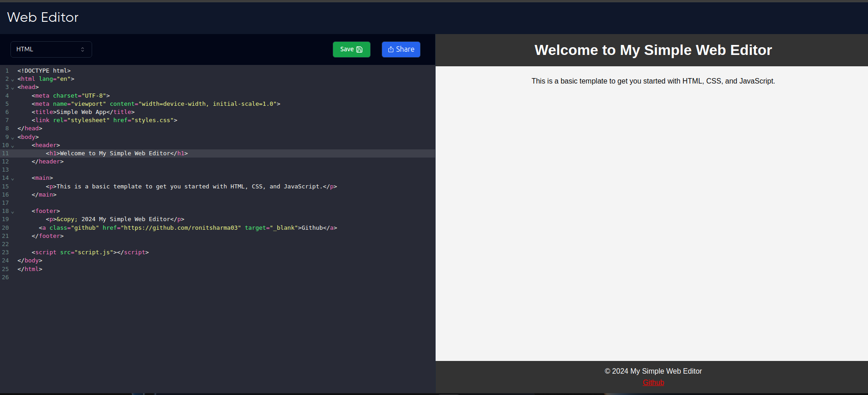Click the &copy; 2024 code line
The image size is (868, 395).
(x=115, y=219)
